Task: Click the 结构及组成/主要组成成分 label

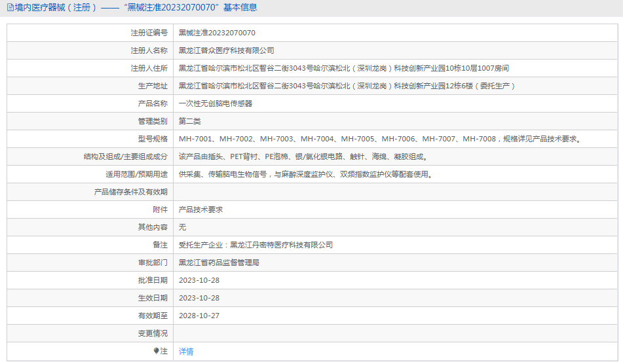Action: coord(126,156)
